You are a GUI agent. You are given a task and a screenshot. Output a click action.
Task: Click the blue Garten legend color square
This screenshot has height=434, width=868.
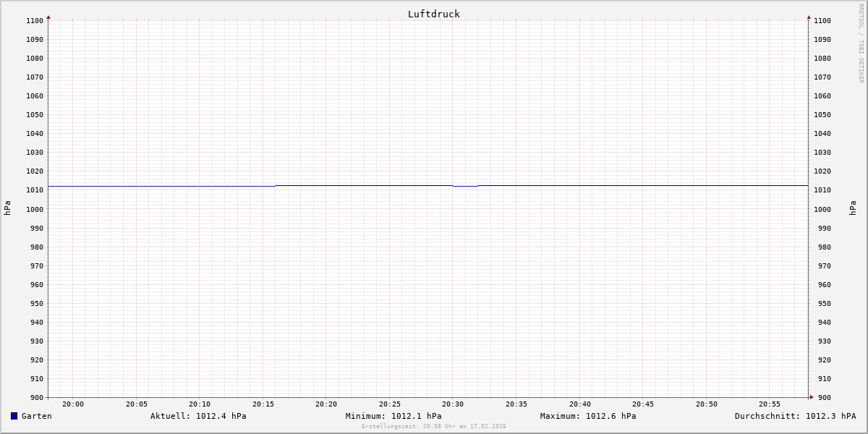(14, 416)
